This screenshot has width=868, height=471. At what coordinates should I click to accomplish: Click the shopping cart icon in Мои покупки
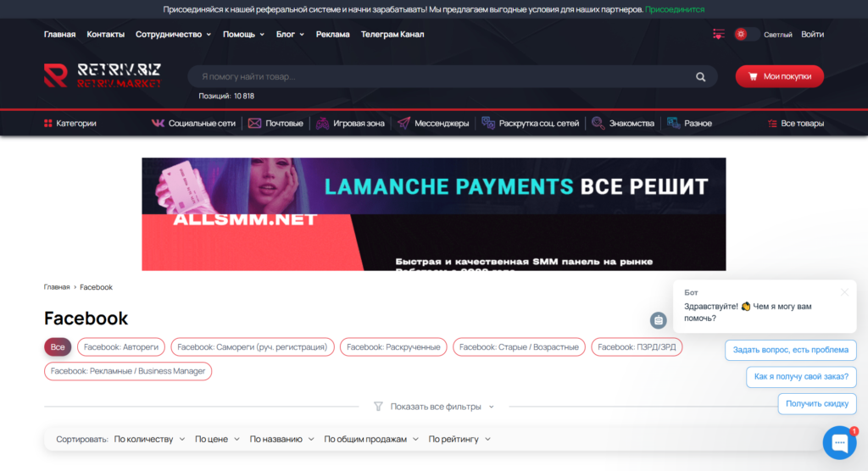coord(753,76)
